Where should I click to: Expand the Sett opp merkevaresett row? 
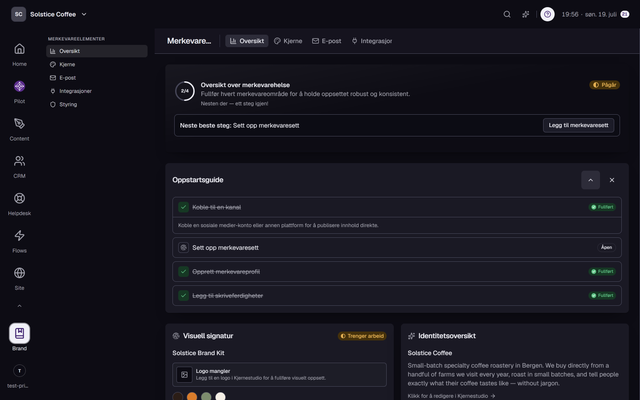(x=397, y=247)
